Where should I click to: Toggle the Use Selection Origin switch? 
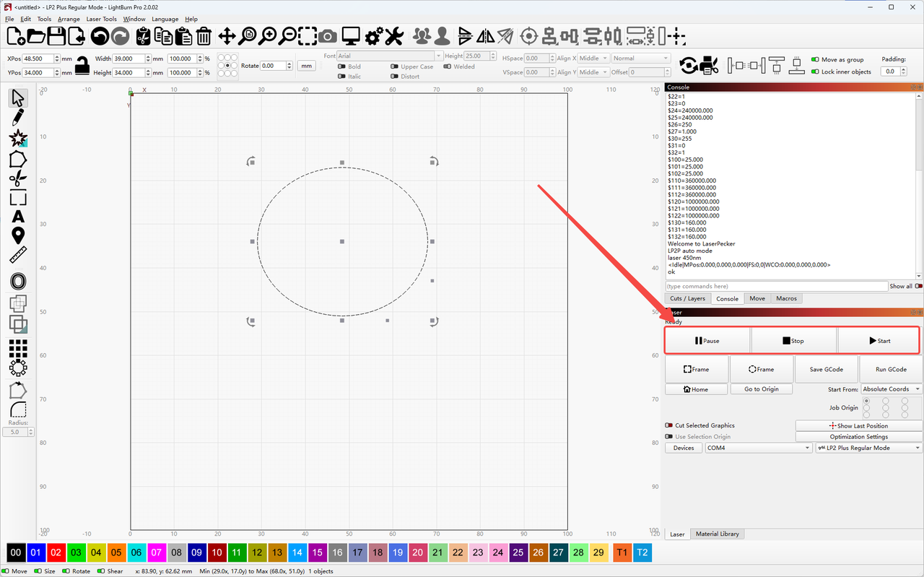668,436
